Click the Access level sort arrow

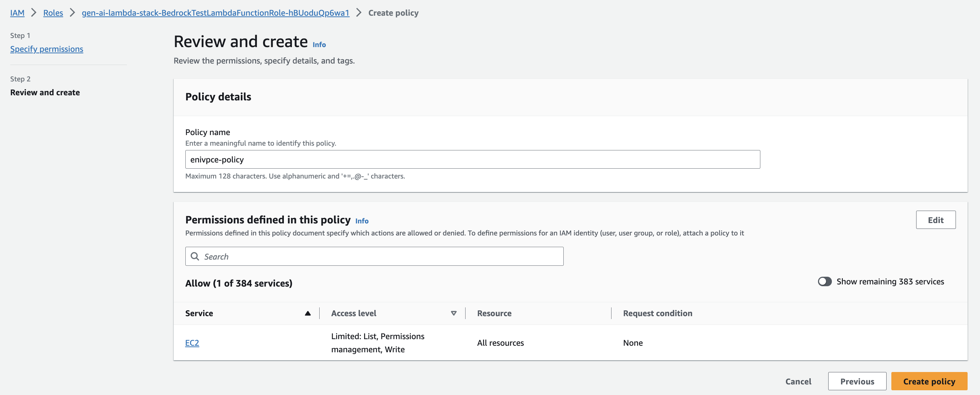453,313
